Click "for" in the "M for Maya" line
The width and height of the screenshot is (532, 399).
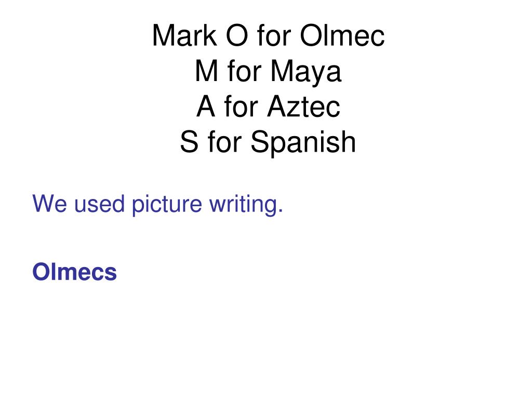244,71
